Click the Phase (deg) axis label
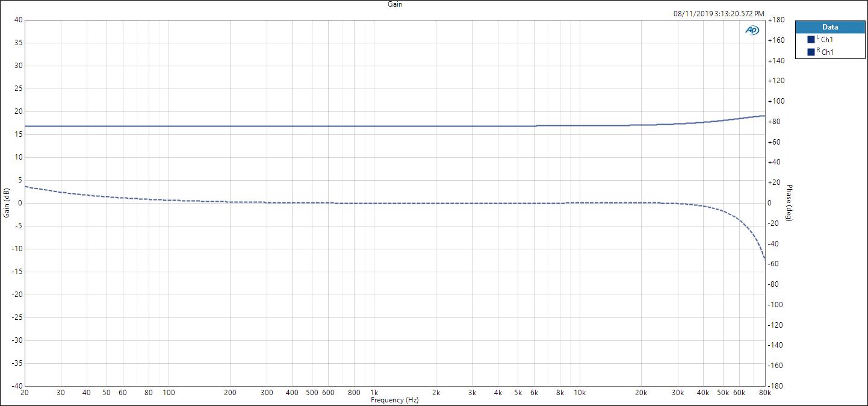 790,203
